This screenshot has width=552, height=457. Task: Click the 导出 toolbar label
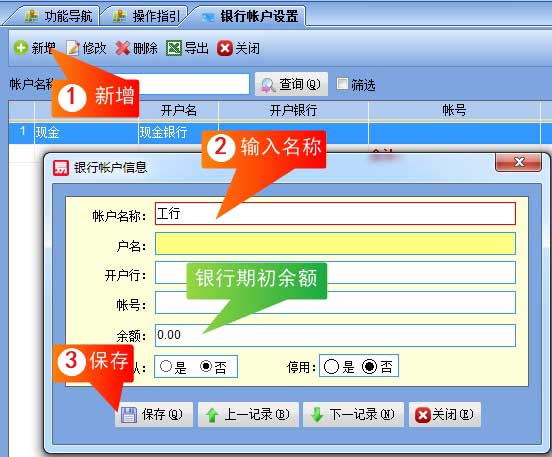196,48
